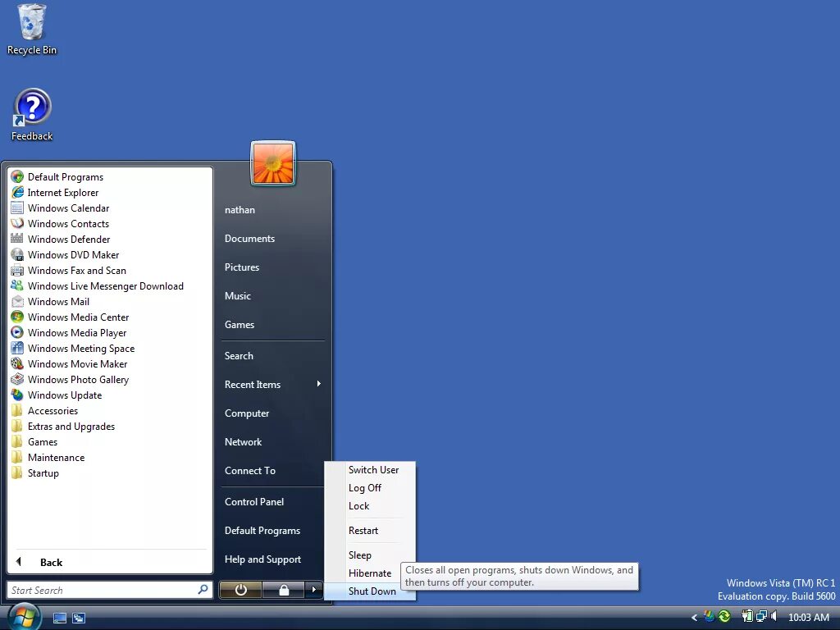Click the arrow button next to the lock button
Viewport: 840px width, 630px height.
[x=314, y=590]
